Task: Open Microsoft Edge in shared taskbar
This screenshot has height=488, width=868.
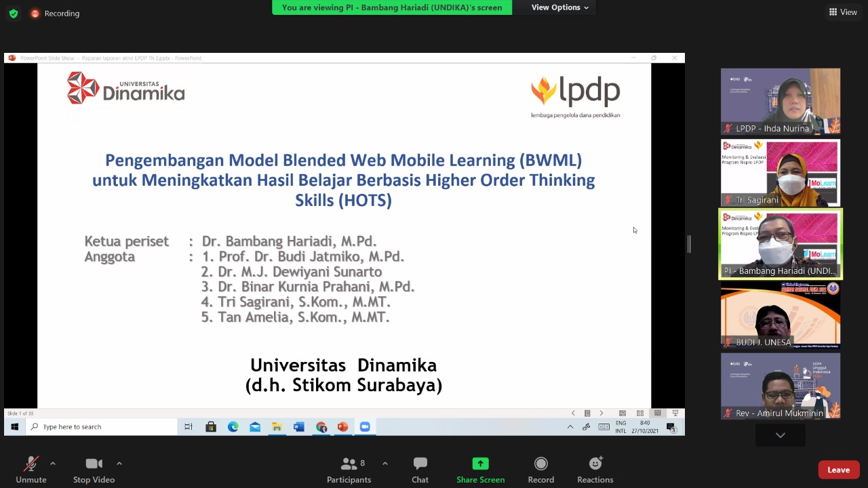Action: coord(233,426)
